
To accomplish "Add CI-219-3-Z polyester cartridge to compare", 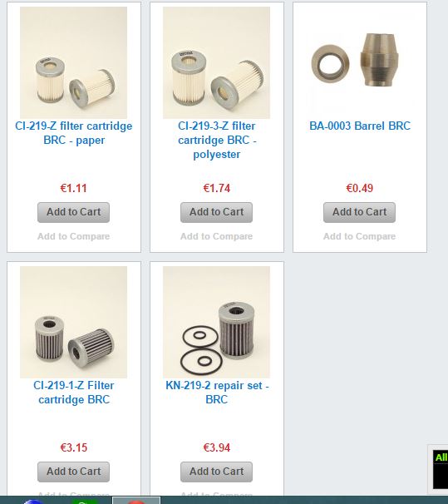I will (x=216, y=236).
